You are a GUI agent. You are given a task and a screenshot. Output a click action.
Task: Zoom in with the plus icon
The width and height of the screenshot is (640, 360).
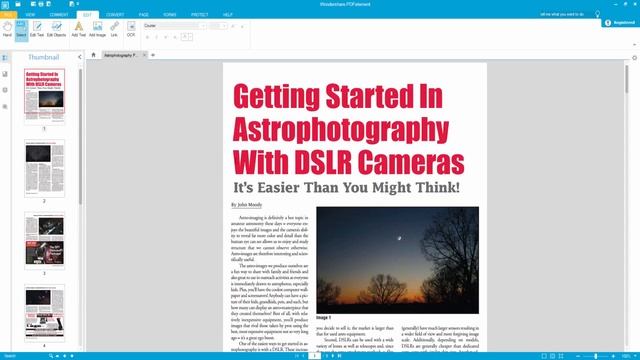click(x=613, y=356)
